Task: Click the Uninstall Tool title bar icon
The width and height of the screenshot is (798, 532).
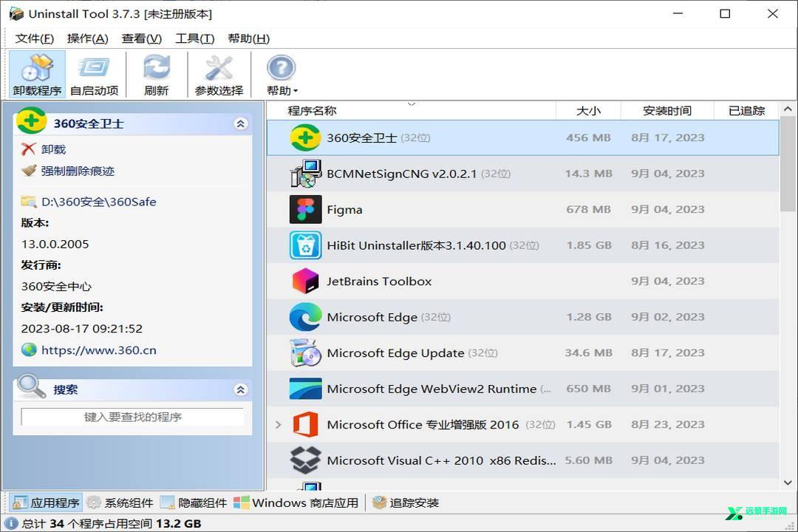Action: (16, 14)
